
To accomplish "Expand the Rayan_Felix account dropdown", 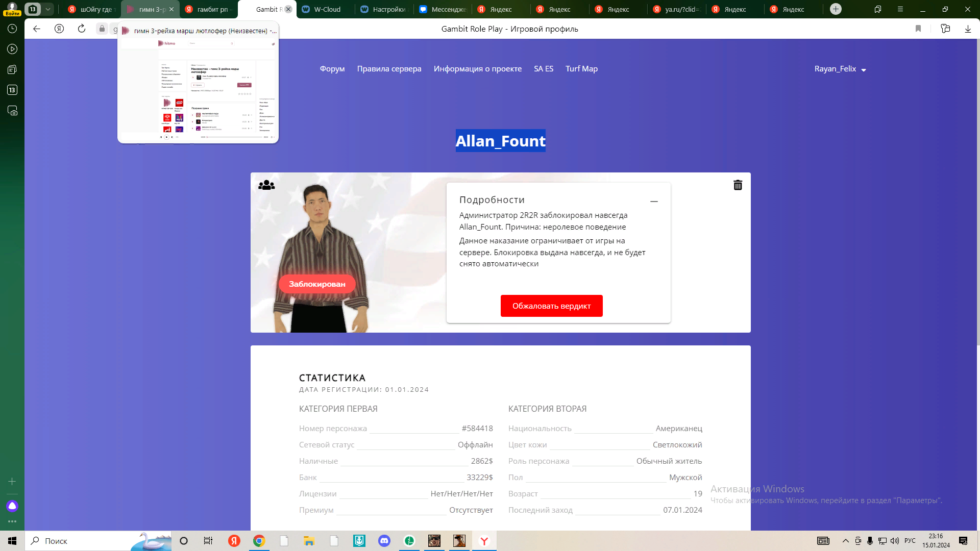I will pyautogui.click(x=840, y=69).
